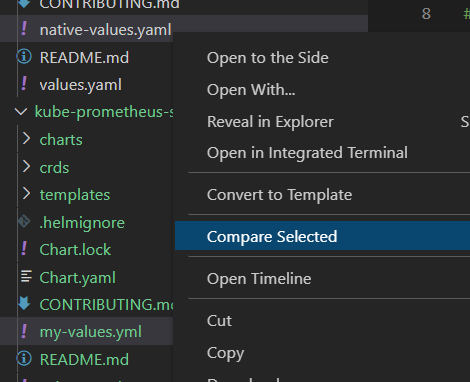Choose Convert to Template entry
Viewport: 470px width, 382px height.
pyautogui.click(x=279, y=195)
